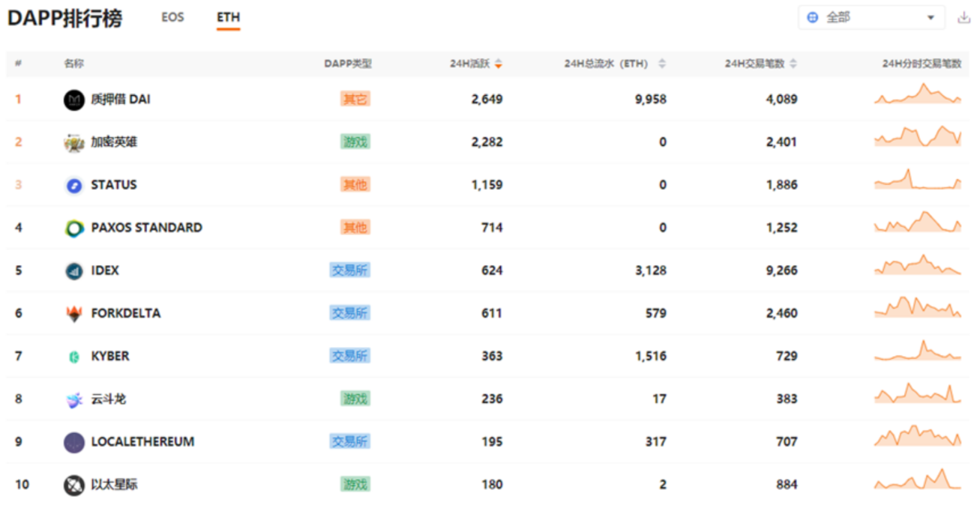The width and height of the screenshot is (980, 517).
Task: Click the 2,460 transactions value for FORKDELTA
Action: (x=782, y=312)
